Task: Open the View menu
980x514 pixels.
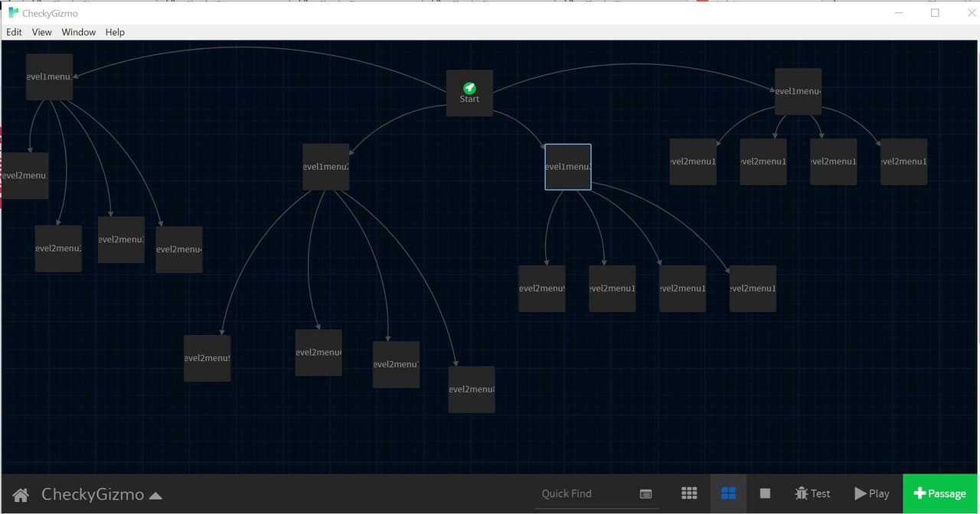Action: (42, 32)
